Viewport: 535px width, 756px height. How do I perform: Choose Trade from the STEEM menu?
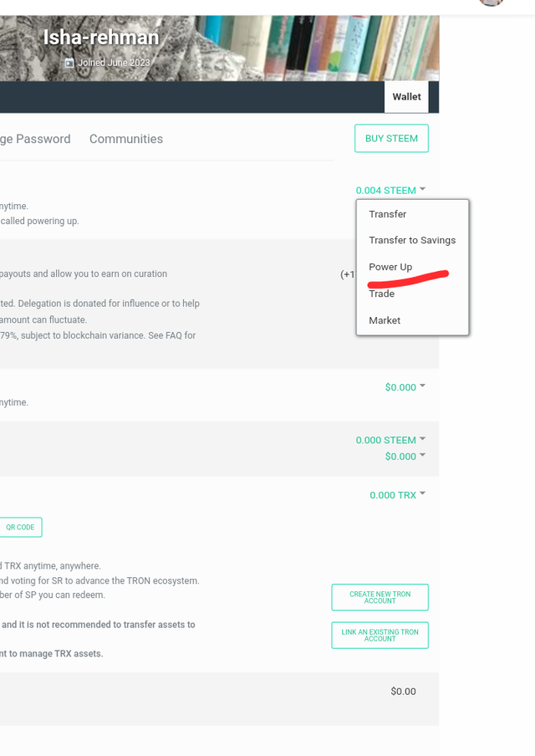(381, 294)
